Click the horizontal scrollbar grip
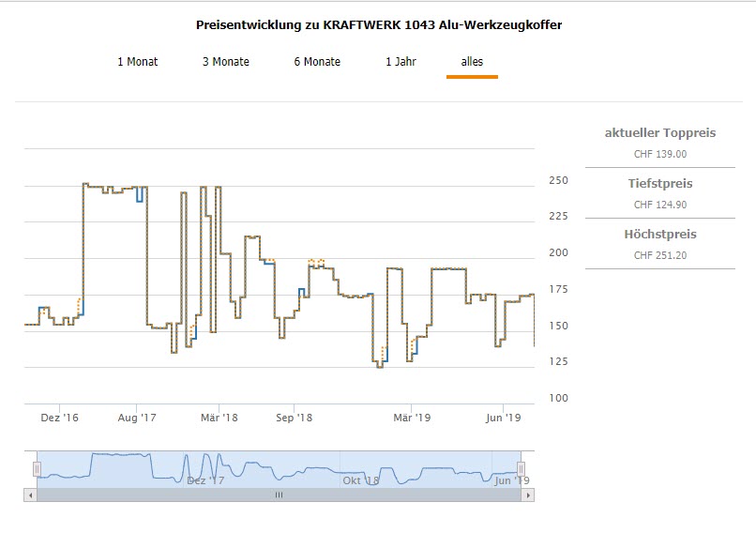 [x=279, y=495]
